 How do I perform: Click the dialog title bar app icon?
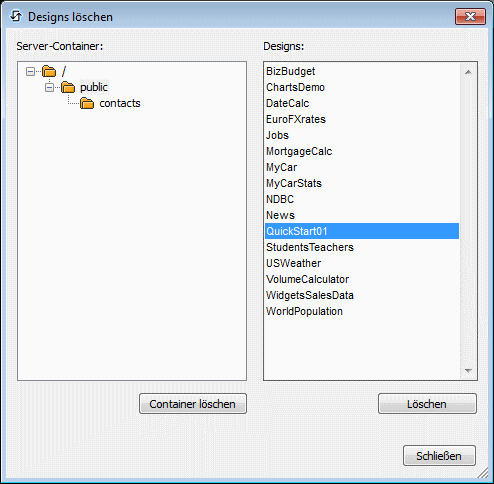coord(16,16)
